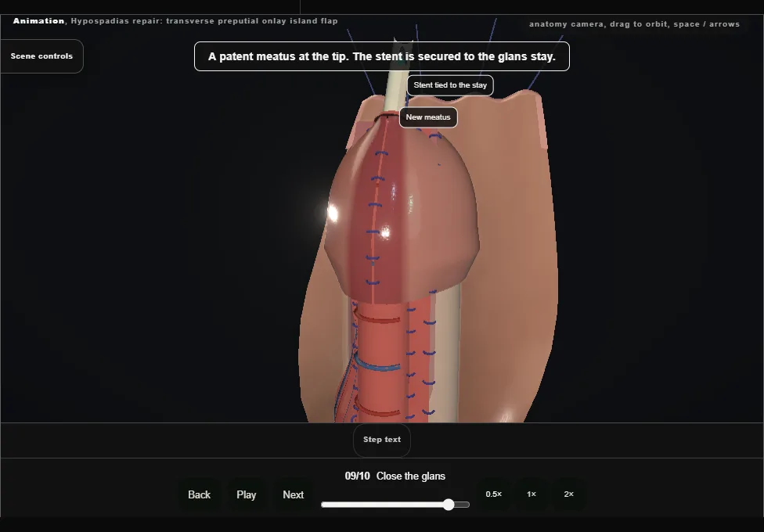
Task: Open the Scene controls panel
Action: click(42, 56)
